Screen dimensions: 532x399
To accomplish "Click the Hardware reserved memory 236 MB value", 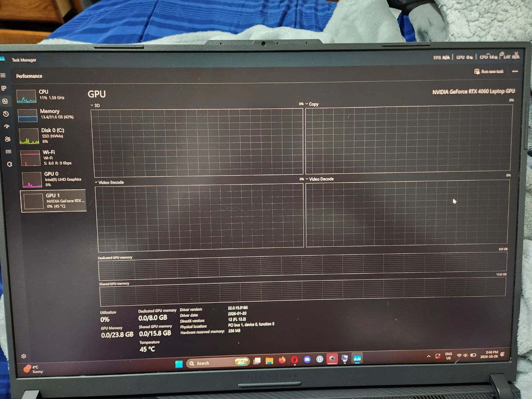I will tap(234, 331).
